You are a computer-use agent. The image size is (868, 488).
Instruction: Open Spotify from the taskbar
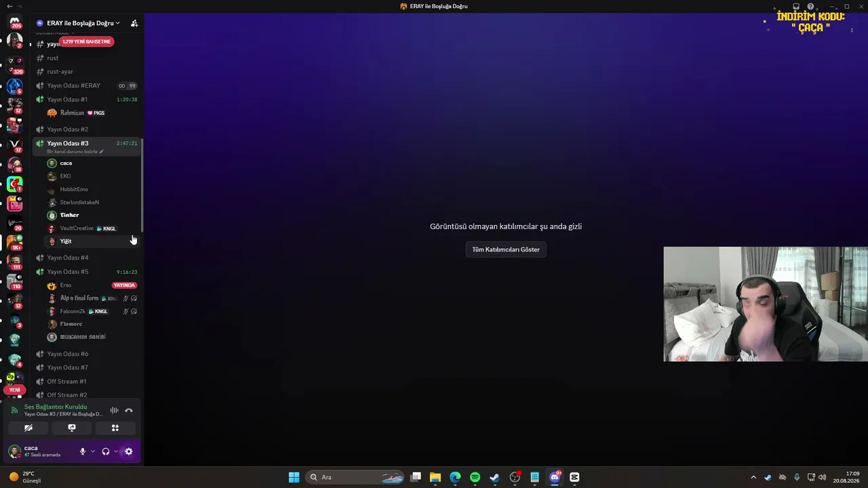point(475,477)
